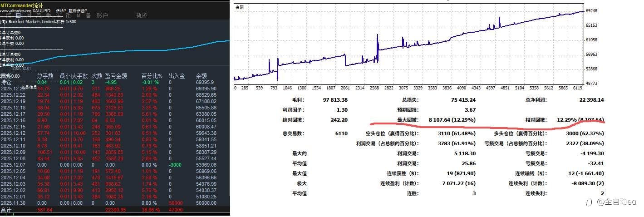644x217 pixels.
Task: Select the 盈亏金额 column header
Action: click(116, 76)
